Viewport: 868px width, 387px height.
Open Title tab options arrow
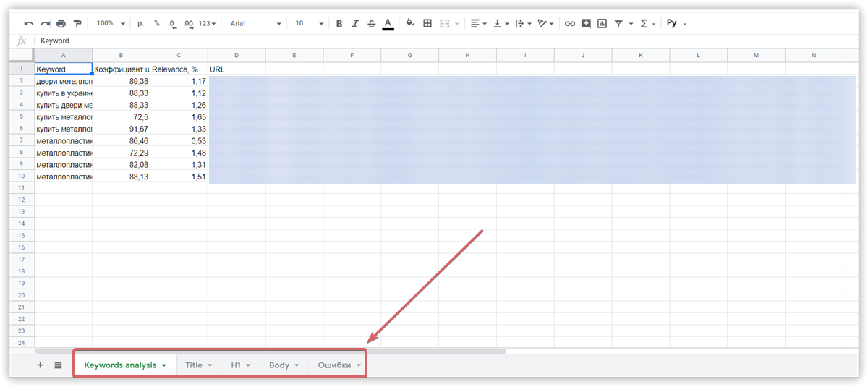point(210,365)
